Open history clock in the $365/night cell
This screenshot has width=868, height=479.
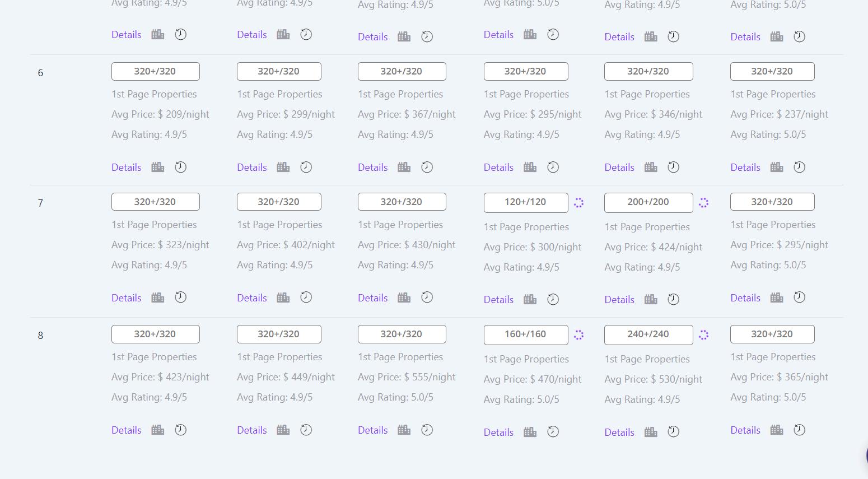click(x=800, y=430)
